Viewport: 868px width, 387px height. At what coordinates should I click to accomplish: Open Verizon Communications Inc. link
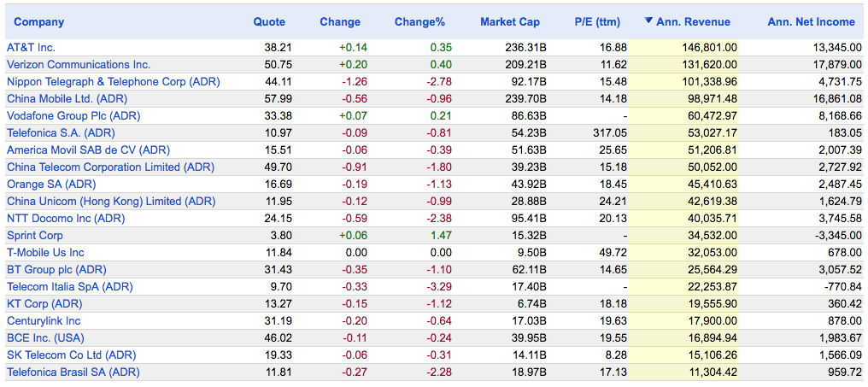tap(79, 65)
